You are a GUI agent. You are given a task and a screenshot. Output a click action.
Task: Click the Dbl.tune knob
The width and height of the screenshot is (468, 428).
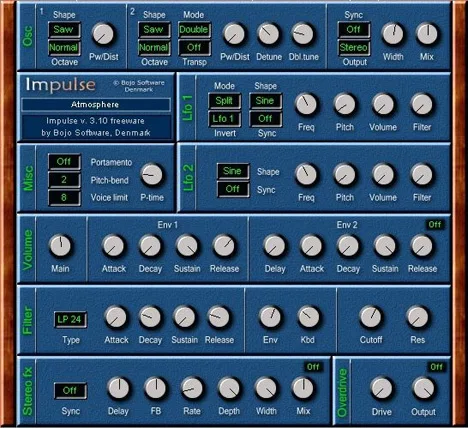pyautogui.click(x=303, y=34)
